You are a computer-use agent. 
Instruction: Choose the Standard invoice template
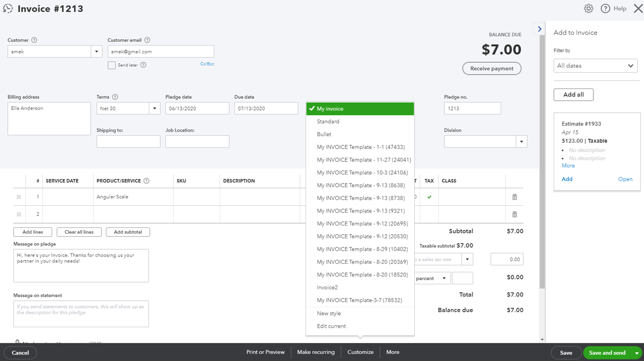(329, 121)
